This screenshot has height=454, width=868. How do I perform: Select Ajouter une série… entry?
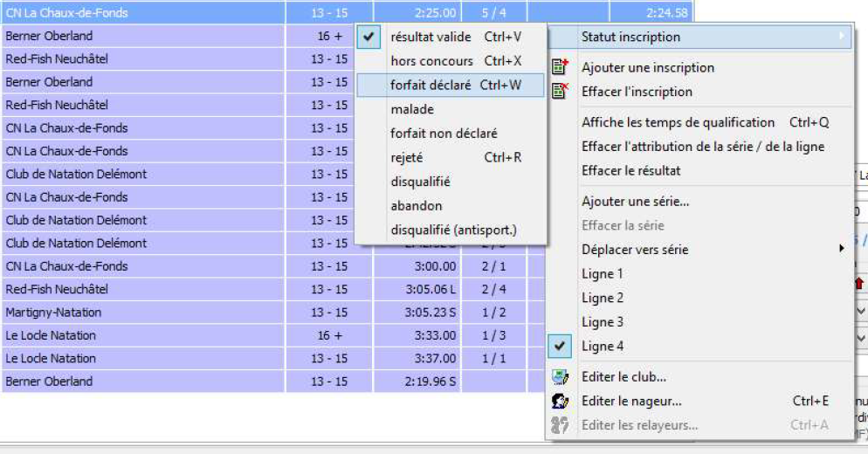tap(635, 201)
